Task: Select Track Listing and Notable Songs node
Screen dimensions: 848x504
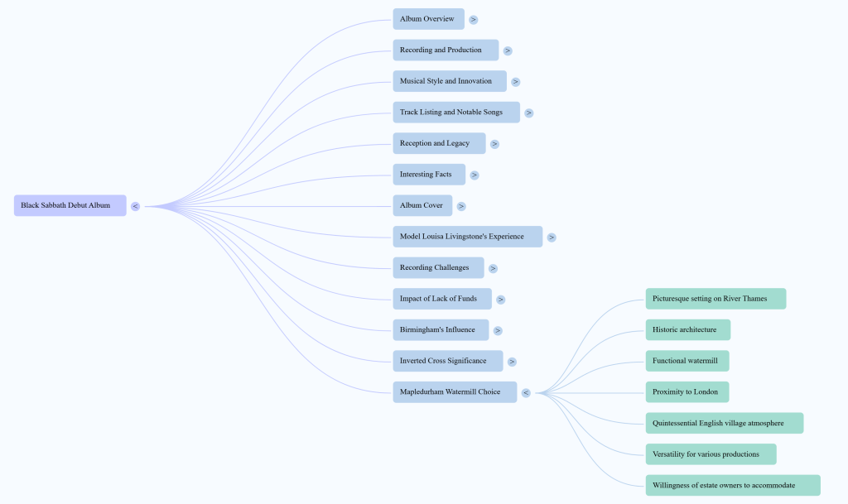Action: [456, 113]
